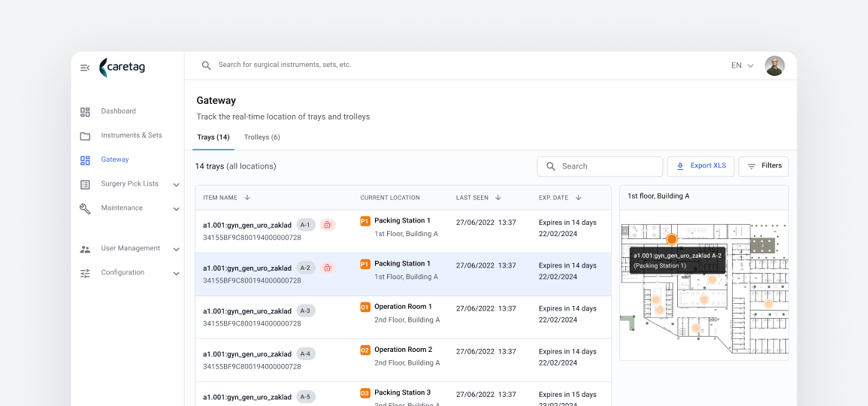Click the Export XLS button
Viewport: 868px width, 406px height.
pyautogui.click(x=701, y=166)
